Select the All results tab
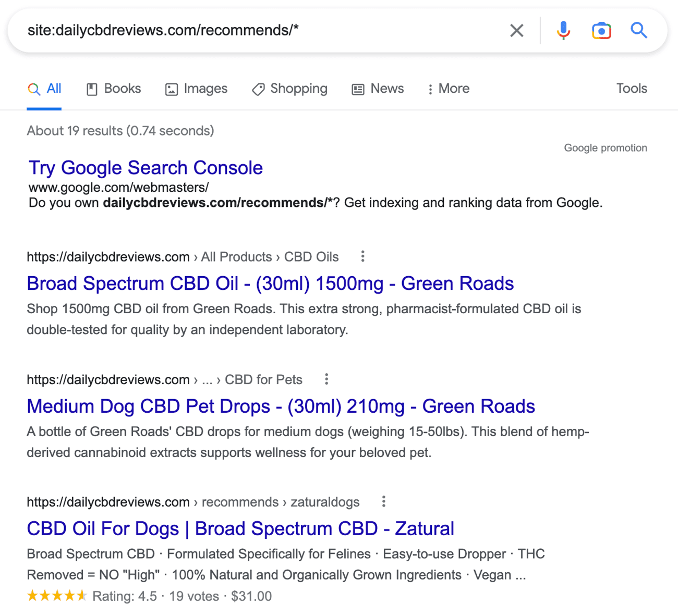Screen dimensions: 678x616 click(44, 89)
